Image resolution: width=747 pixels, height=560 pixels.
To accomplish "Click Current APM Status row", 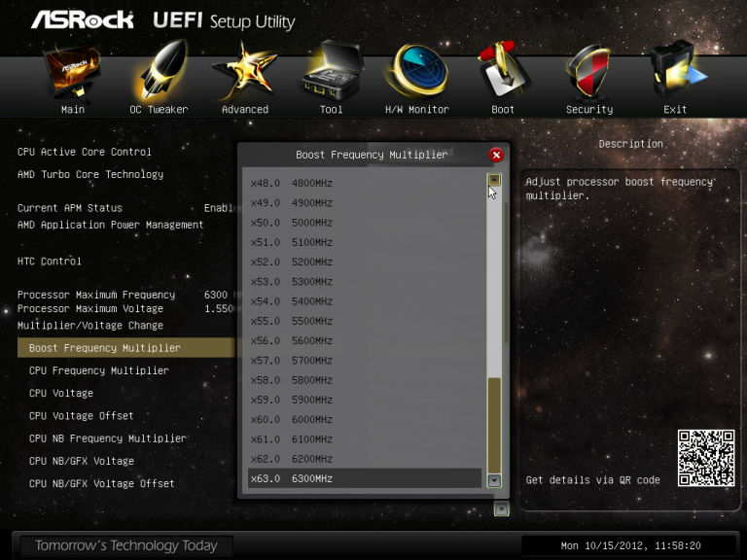I will (x=126, y=208).
